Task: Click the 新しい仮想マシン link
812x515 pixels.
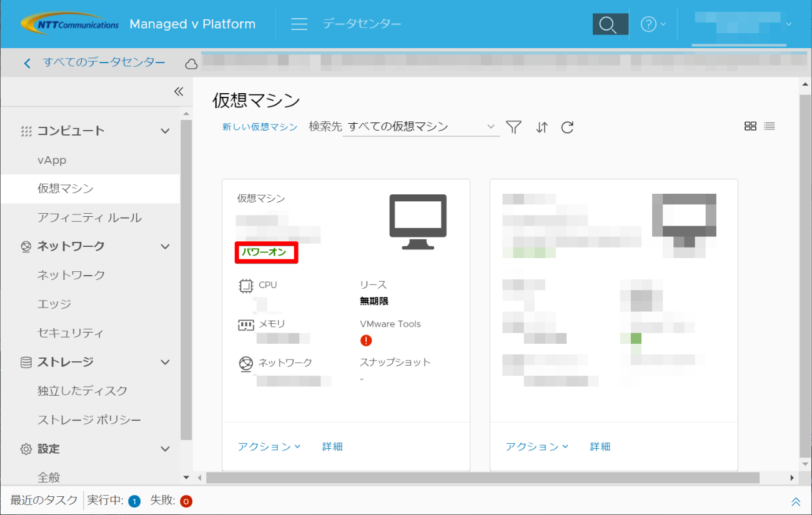Action: click(260, 127)
